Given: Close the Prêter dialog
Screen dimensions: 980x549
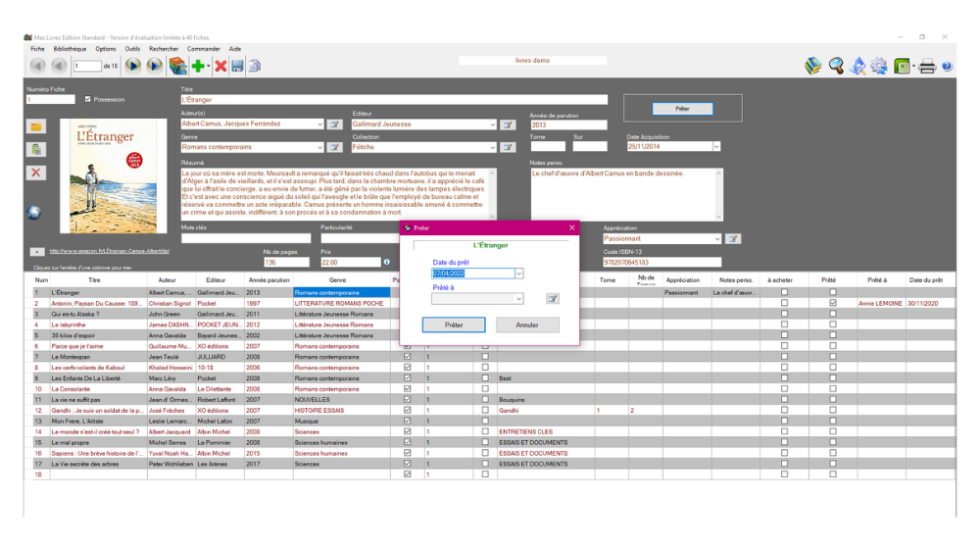Looking at the screenshot, I should 572,227.
